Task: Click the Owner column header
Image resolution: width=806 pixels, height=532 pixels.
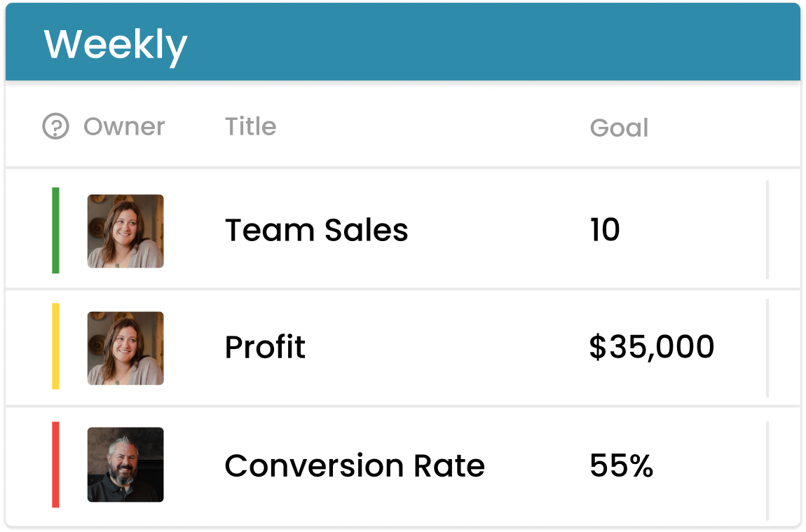Action: click(124, 126)
